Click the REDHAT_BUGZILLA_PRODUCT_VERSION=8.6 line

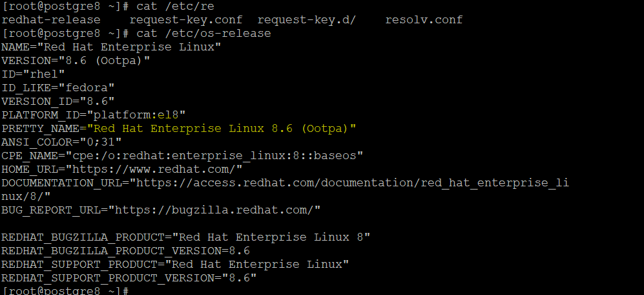[125, 250]
